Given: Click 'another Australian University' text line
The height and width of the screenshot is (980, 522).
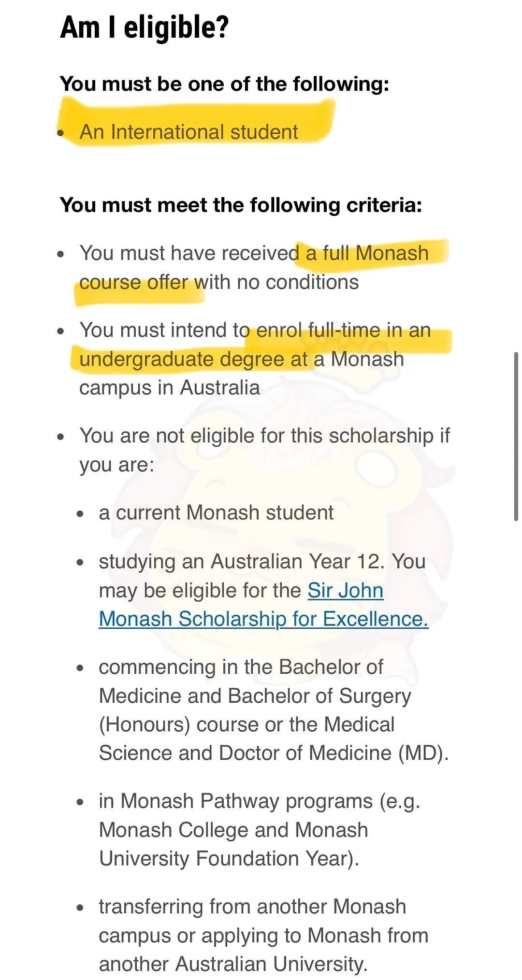Looking at the screenshot, I should coord(233,964).
